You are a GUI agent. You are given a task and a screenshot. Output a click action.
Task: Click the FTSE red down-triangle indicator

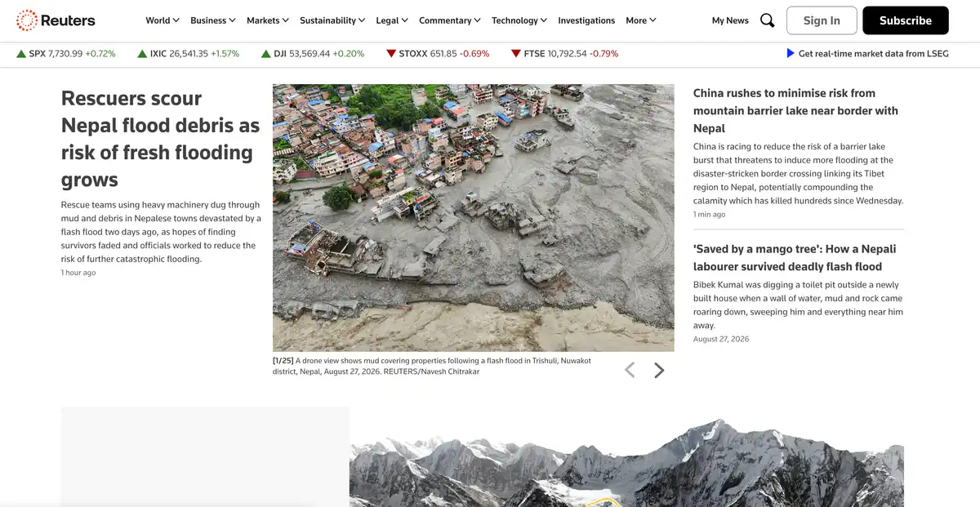pos(516,54)
